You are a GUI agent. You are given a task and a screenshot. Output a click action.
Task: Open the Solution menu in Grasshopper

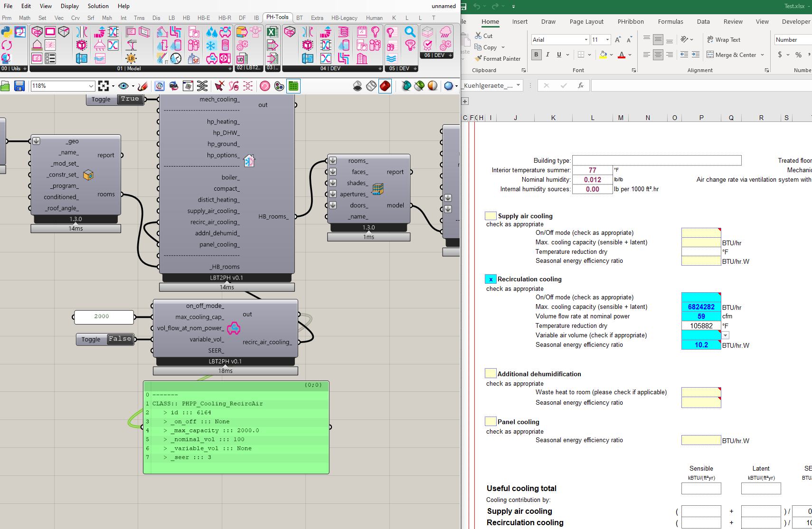[x=98, y=6]
